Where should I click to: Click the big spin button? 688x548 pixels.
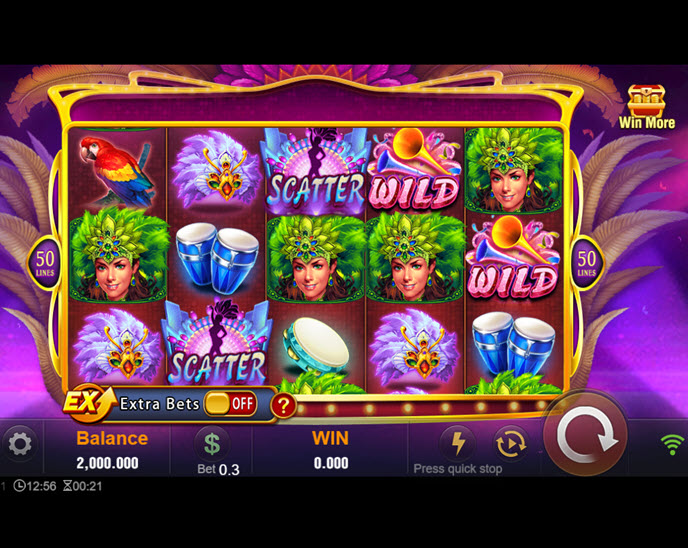click(x=586, y=434)
